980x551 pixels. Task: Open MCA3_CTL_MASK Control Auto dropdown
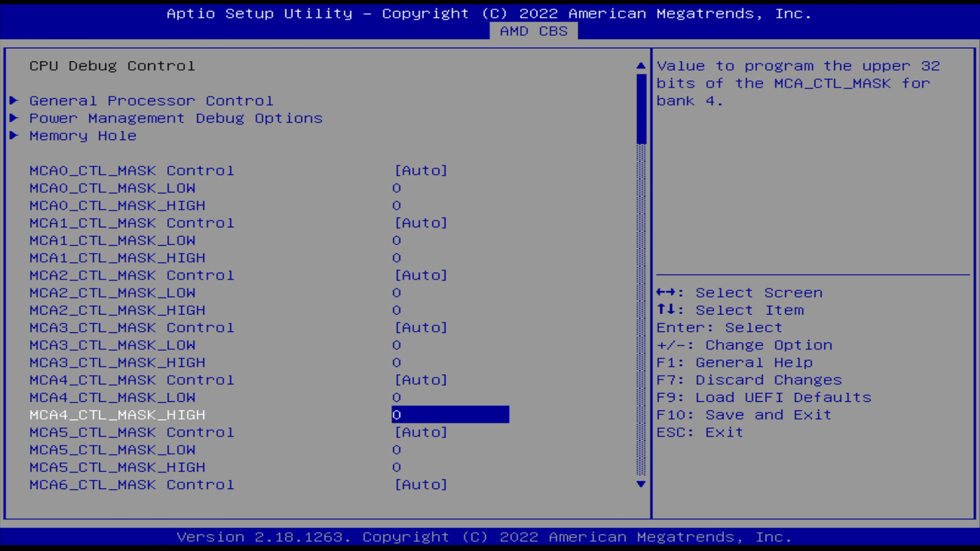pos(421,327)
